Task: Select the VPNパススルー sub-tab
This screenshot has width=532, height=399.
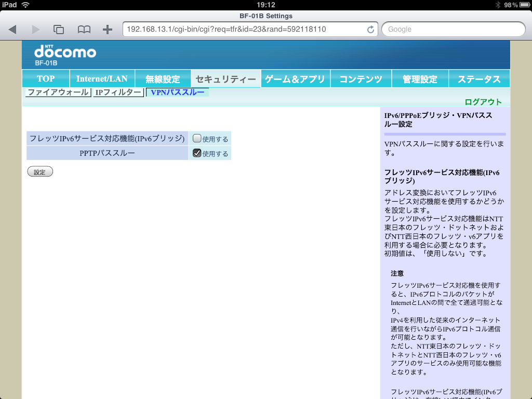Action: click(x=178, y=92)
